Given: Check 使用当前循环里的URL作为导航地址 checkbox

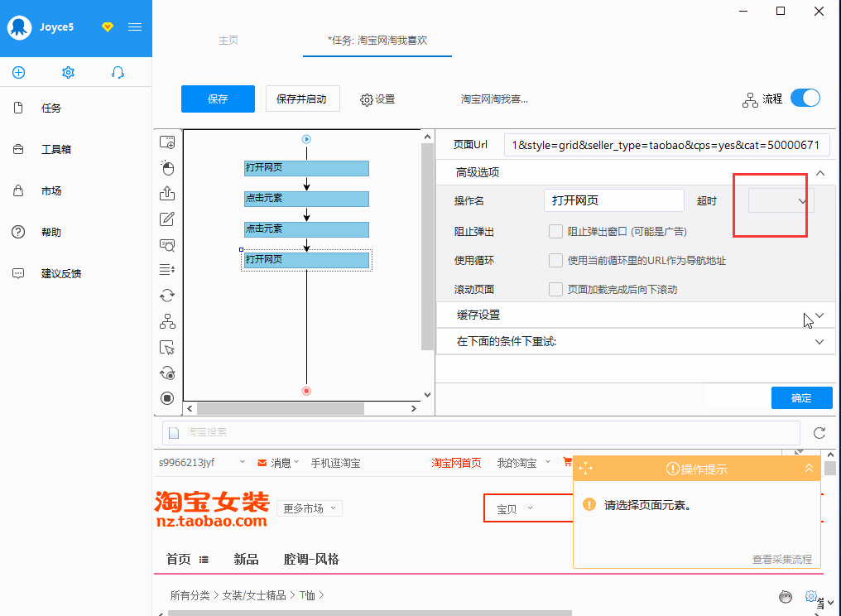Looking at the screenshot, I should [x=555, y=260].
